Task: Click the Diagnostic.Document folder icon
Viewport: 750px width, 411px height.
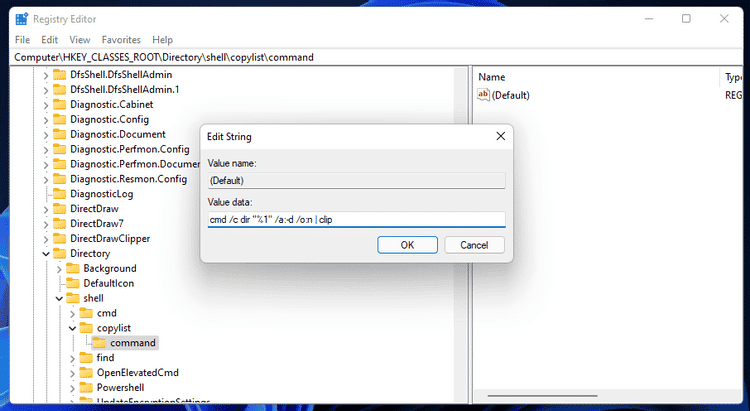Action: coord(59,134)
